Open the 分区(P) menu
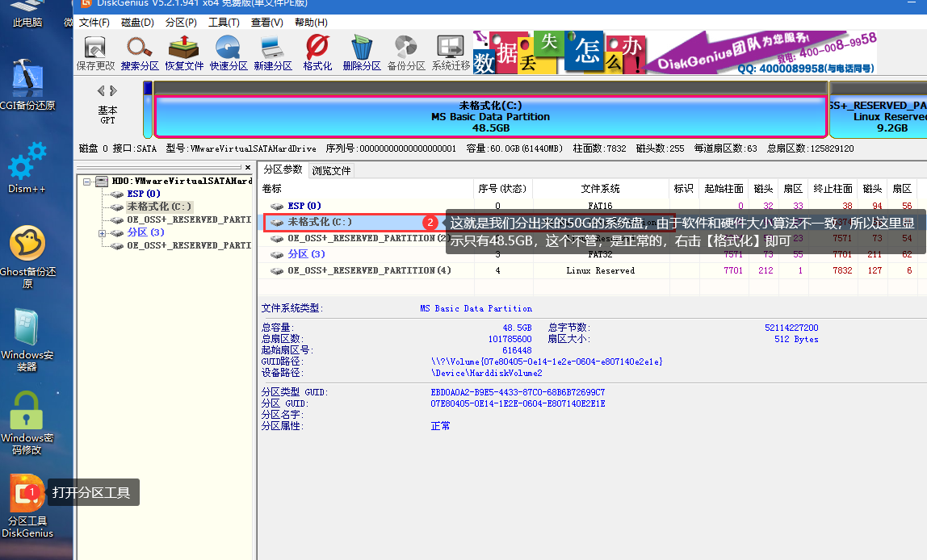Image resolution: width=927 pixels, height=560 pixels. (x=180, y=22)
